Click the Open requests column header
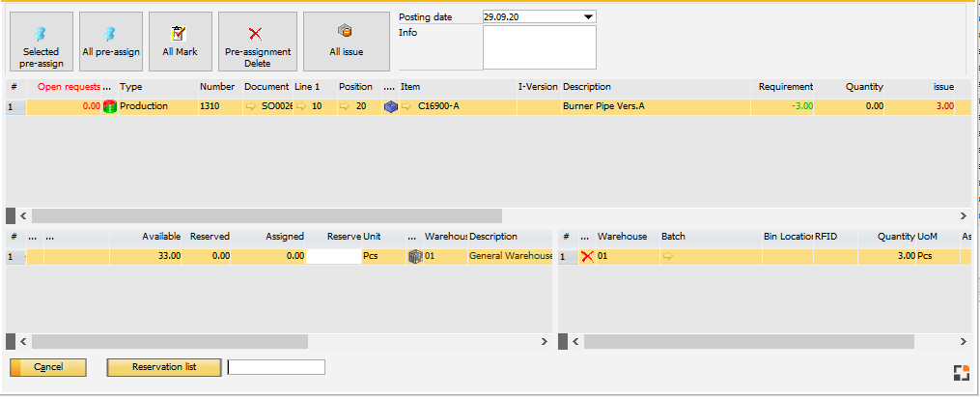This screenshot has width=980, height=399. coord(70,87)
